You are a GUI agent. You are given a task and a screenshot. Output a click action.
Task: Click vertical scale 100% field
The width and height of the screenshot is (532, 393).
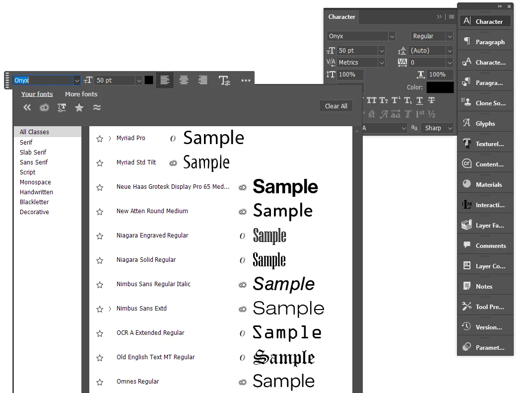[350, 75]
